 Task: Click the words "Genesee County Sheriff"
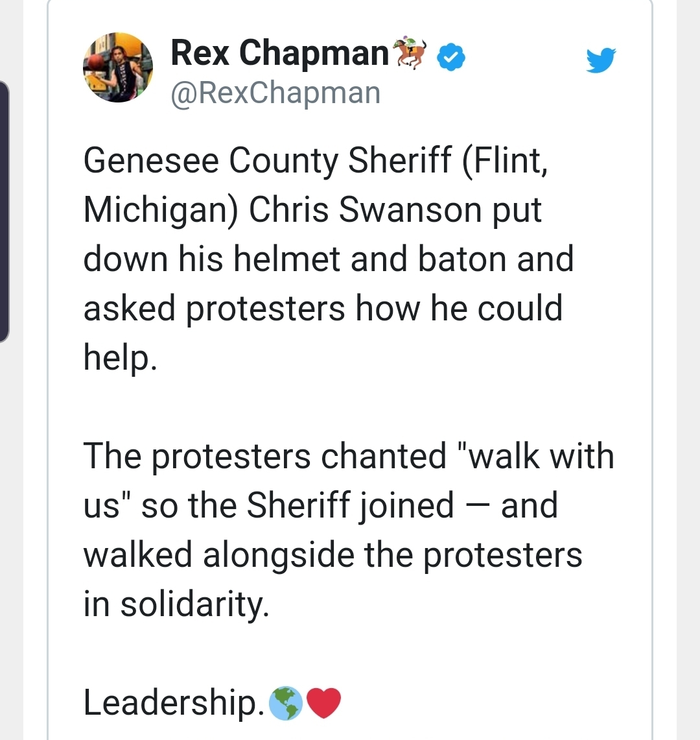pyautogui.click(x=267, y=161)
